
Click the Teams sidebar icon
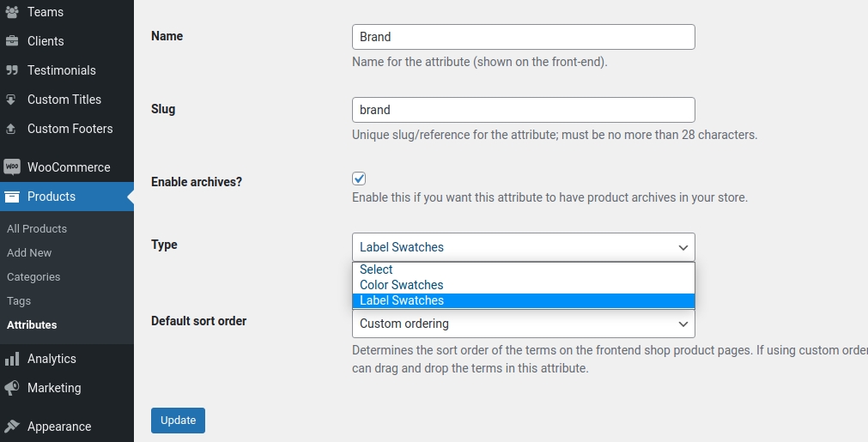[x=12, y=12]
